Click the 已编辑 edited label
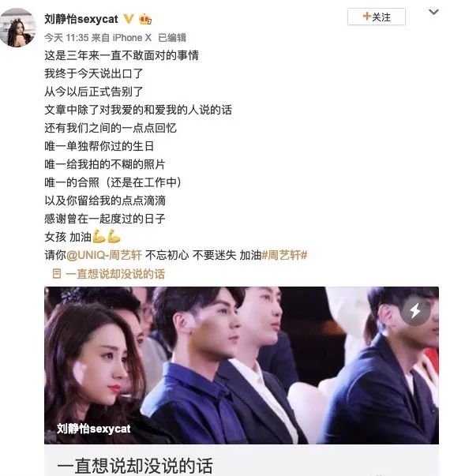Screen dimensions: 450x476 coord(172,38)
